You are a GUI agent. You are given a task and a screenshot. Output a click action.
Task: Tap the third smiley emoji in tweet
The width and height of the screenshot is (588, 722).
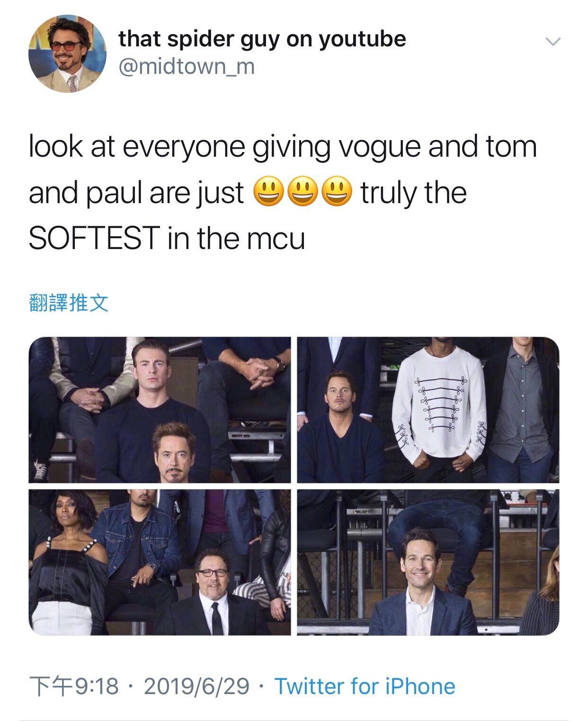click(338, 192)
